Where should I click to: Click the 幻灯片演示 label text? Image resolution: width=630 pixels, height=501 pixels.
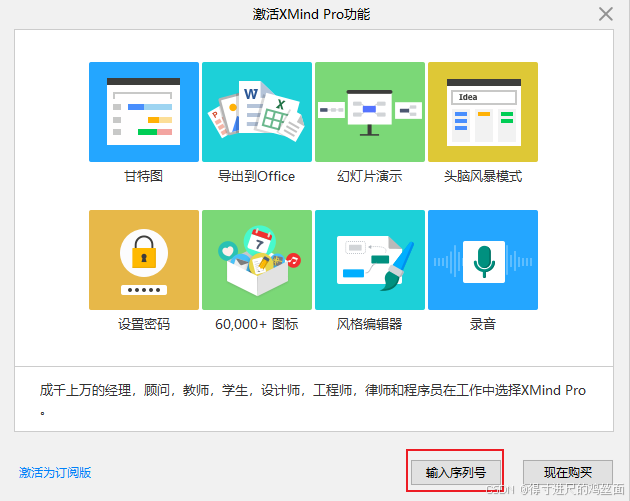click(x=370, y=176)
